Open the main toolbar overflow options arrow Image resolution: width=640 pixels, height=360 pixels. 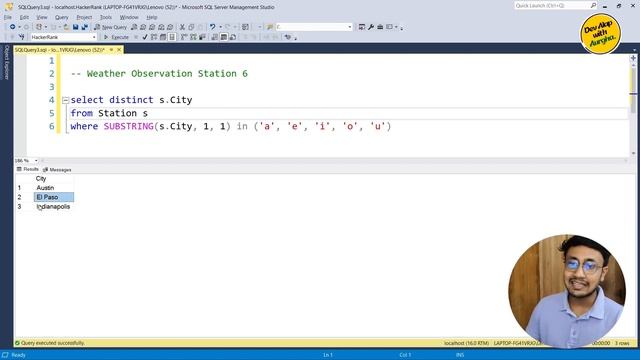tap(402, 28)
